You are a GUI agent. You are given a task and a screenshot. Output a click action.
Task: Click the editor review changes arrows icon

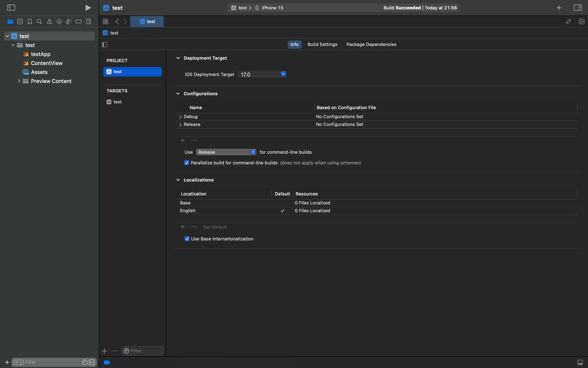pyautogui.click(x=568, y=21)
